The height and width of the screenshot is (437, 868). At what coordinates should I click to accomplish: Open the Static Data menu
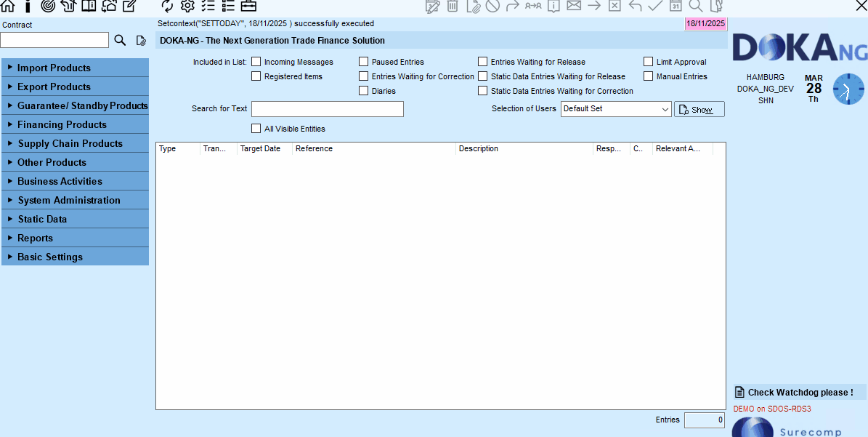[x=75, y=218]
